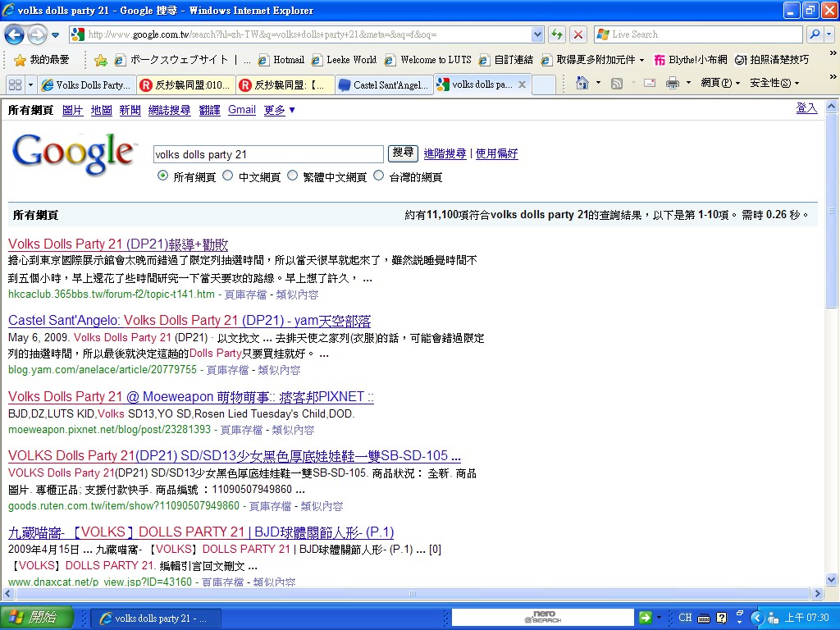
Task: Click the RSS feeds icon
Action: point(617,83)
